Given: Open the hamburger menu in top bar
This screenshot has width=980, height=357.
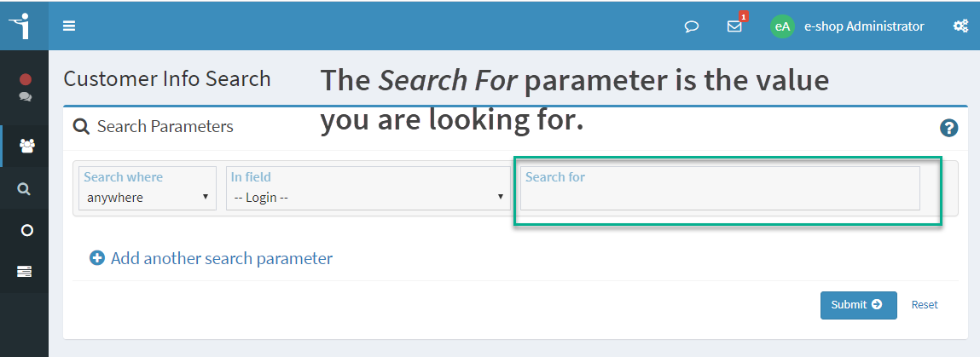Looking at the screenshot, I should tap(69, 26).
